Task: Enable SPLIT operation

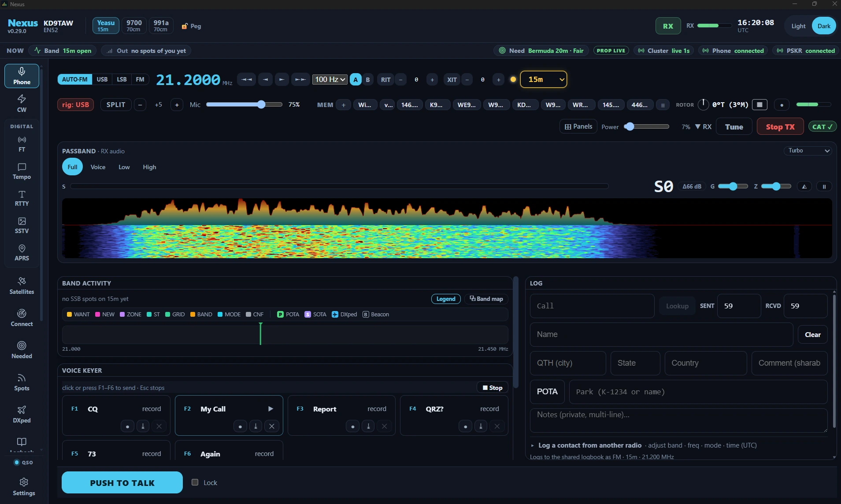Action: [116, 104]
